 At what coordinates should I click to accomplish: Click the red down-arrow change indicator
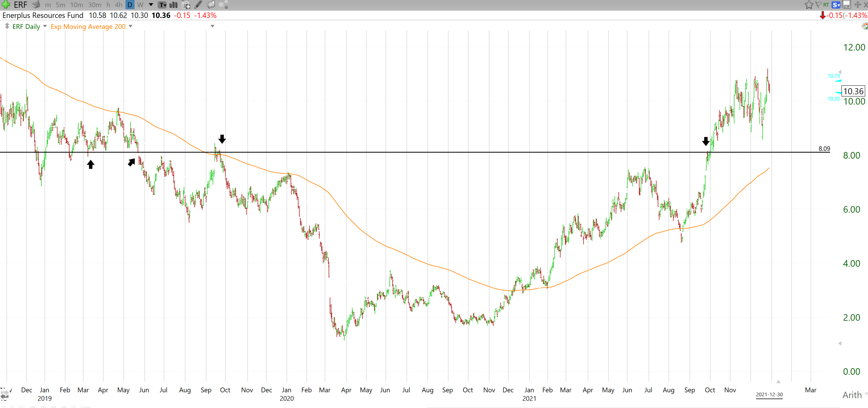point(823,15)
